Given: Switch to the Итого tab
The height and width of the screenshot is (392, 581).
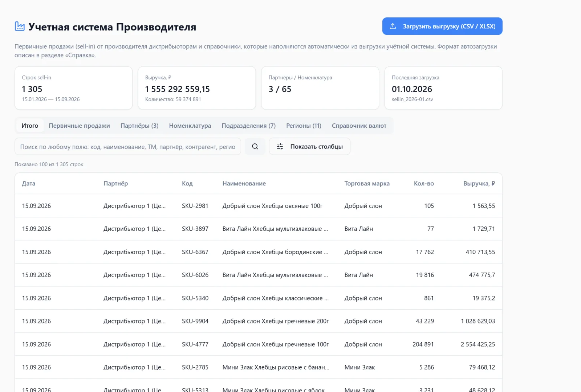Looking at the screenshot, I should tap(30, 126).
